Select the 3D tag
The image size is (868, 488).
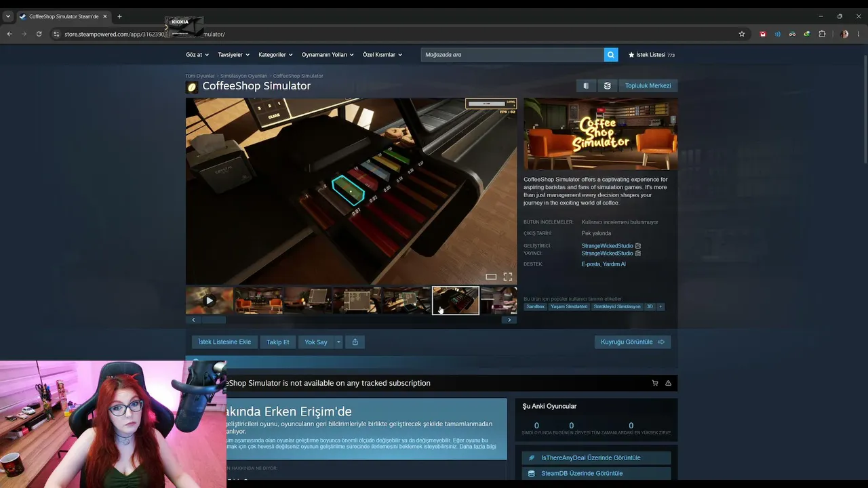[x=650, y=306]
